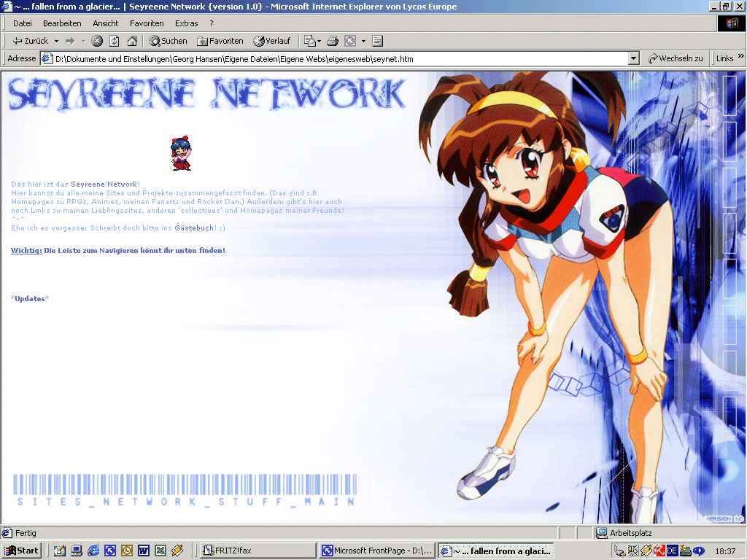Open the Favoriten toolbar button
This screenshot has height=560, width=747.
coord(220,41)
